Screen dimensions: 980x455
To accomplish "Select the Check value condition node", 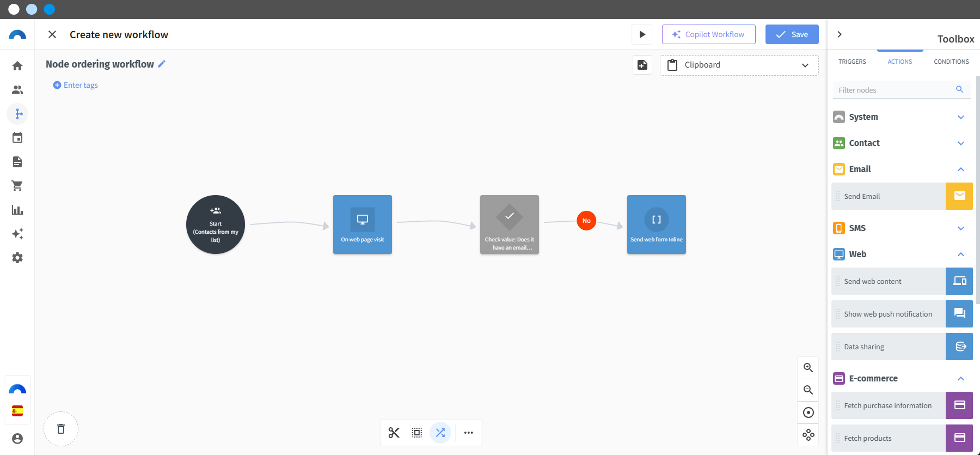I will (x=510, y=225).
